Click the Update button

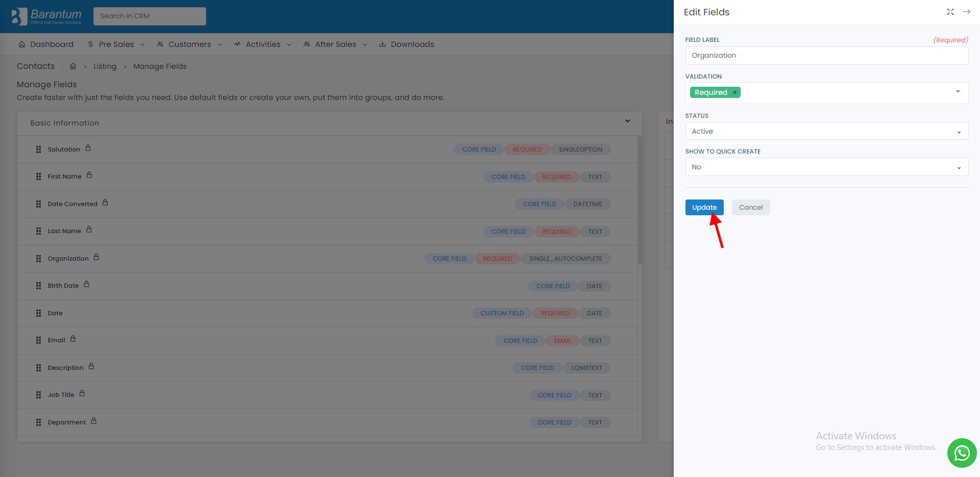click(x=704, y=207)
